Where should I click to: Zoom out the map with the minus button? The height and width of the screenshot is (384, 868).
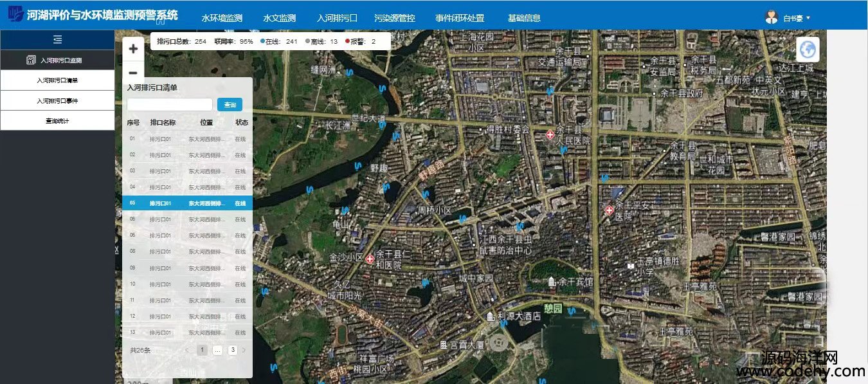coord(133,73)
